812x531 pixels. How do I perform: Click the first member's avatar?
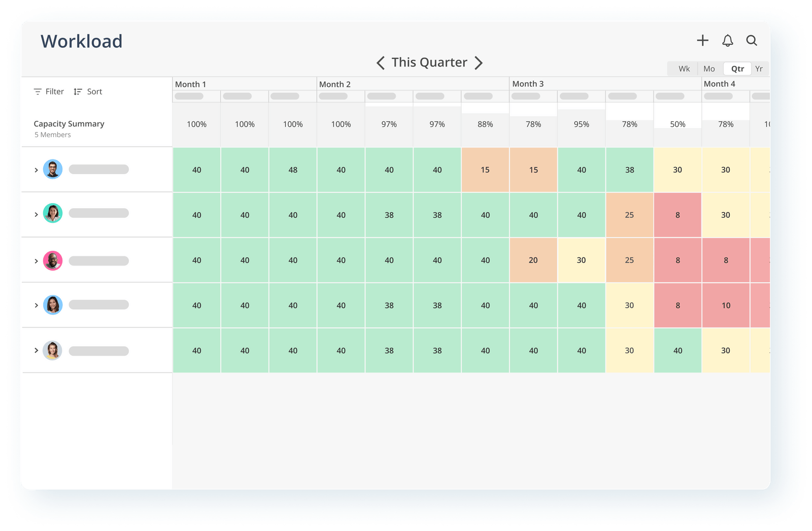tap(53, 169)
